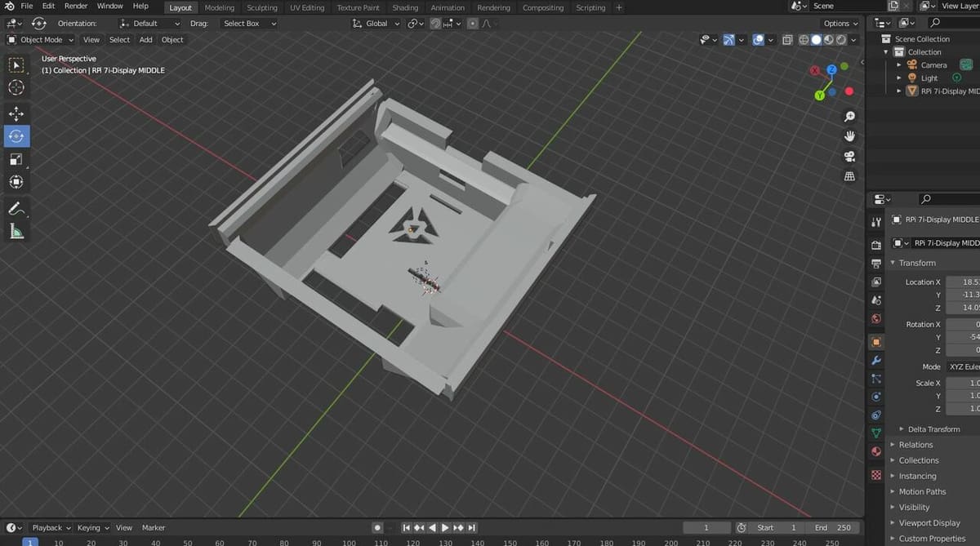Open the Scene properties tab
Image resolution: width=980 pixels, height=546 pixels.
tap(876, 300)
